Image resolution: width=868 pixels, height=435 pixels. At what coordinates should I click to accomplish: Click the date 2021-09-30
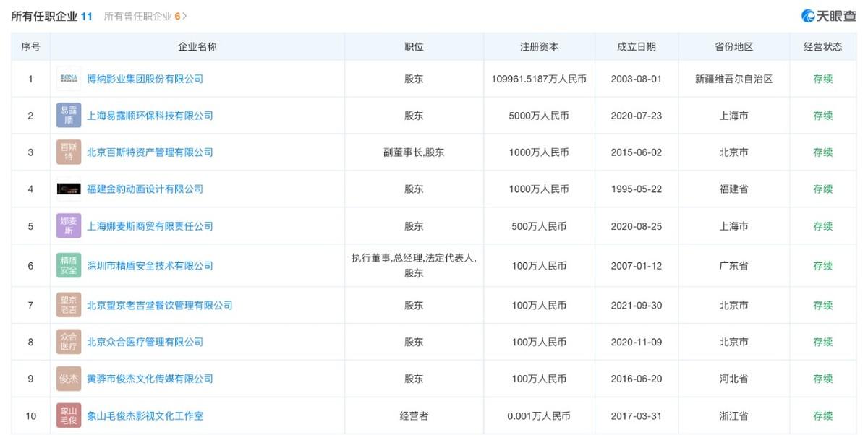click(637, 306)
